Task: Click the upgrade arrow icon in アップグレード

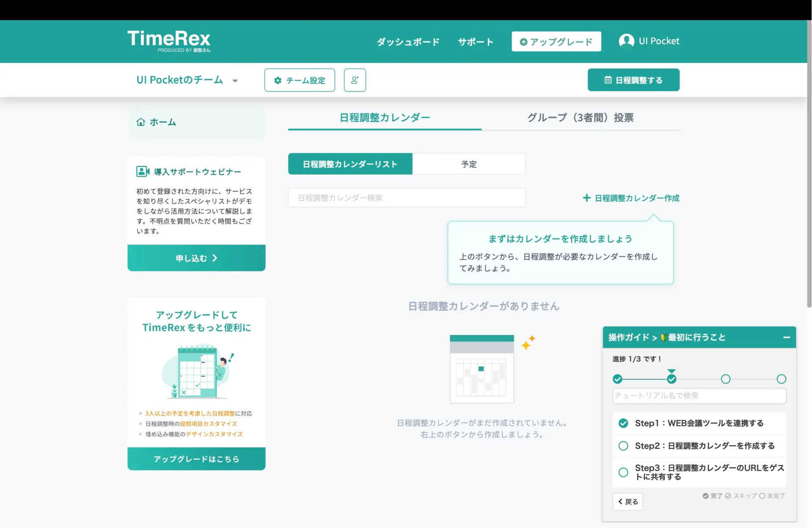Action: 523,42
